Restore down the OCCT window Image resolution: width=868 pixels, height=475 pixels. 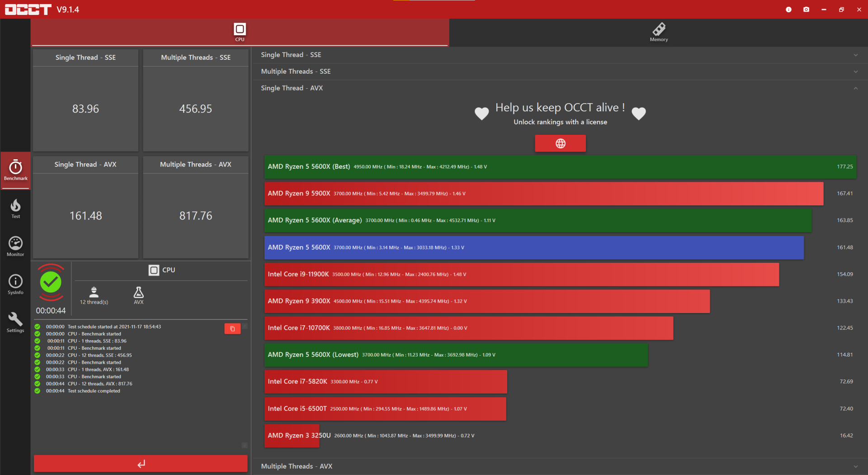point(841,9)
